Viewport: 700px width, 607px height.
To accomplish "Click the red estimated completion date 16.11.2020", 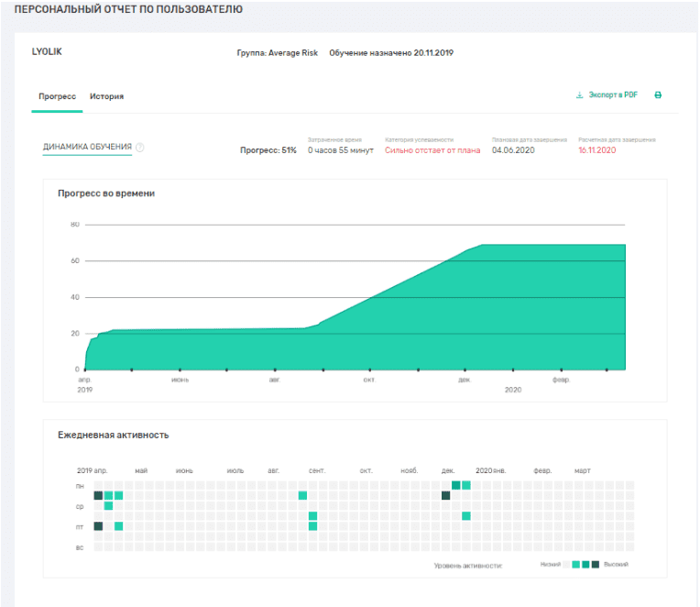I will click(x=596, y=150).
